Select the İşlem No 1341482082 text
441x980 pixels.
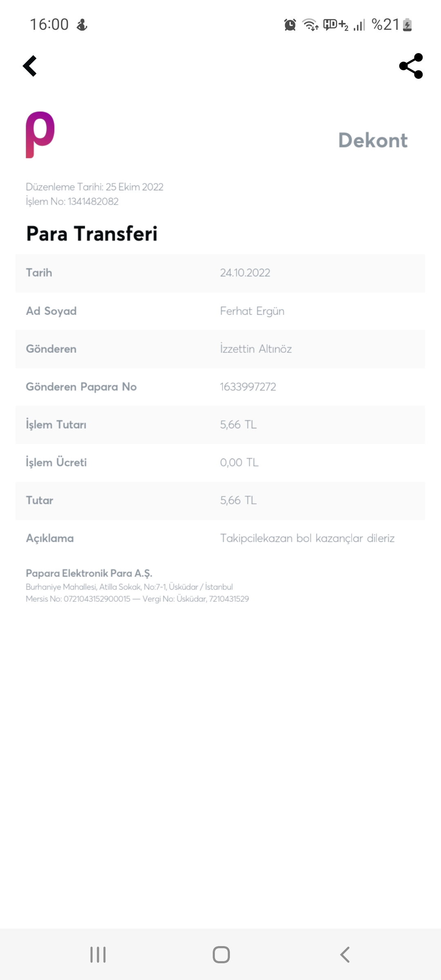pyautogui.click(x=72, y=201)
